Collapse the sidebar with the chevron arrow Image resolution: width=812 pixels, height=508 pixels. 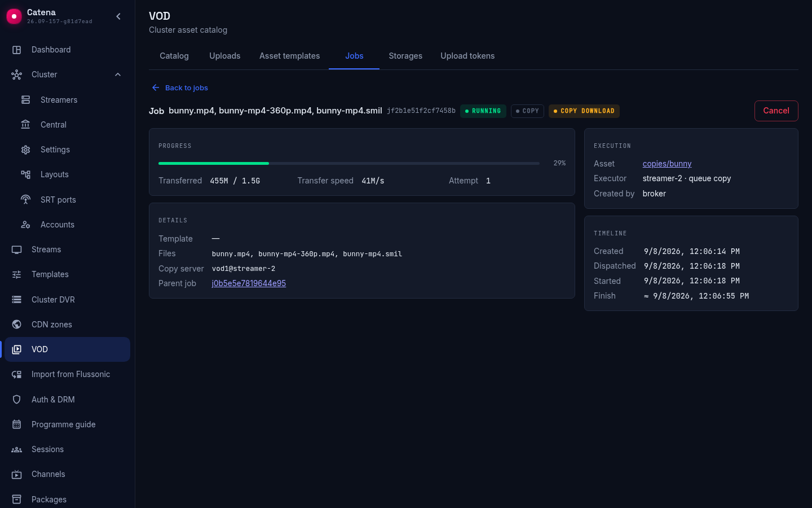[118, 16]
